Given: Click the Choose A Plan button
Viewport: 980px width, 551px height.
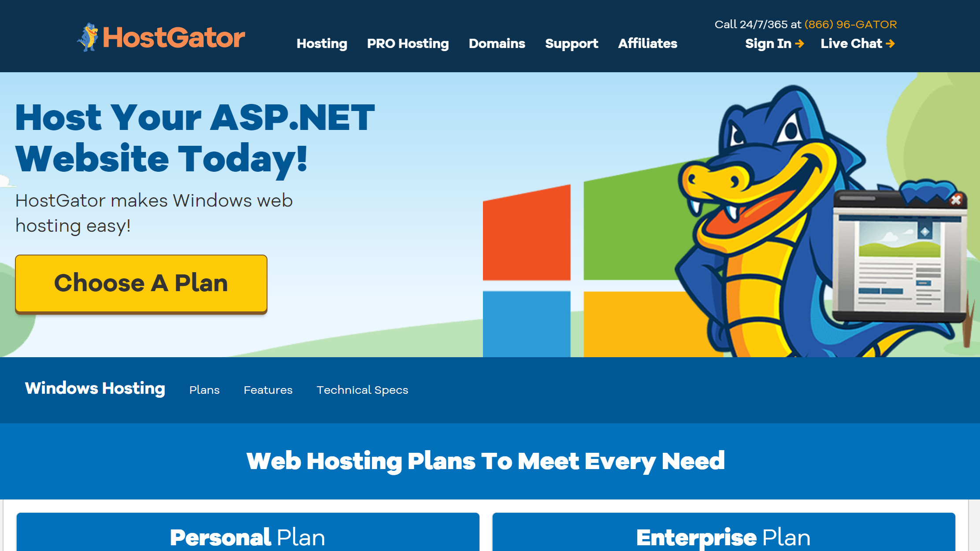Looking at the screenshot, I should click(x=141, y=283).
